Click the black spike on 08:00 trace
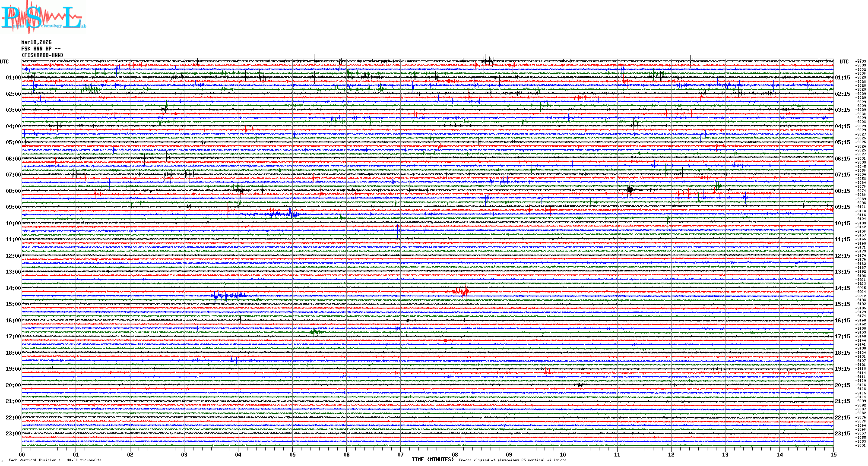 630,190
